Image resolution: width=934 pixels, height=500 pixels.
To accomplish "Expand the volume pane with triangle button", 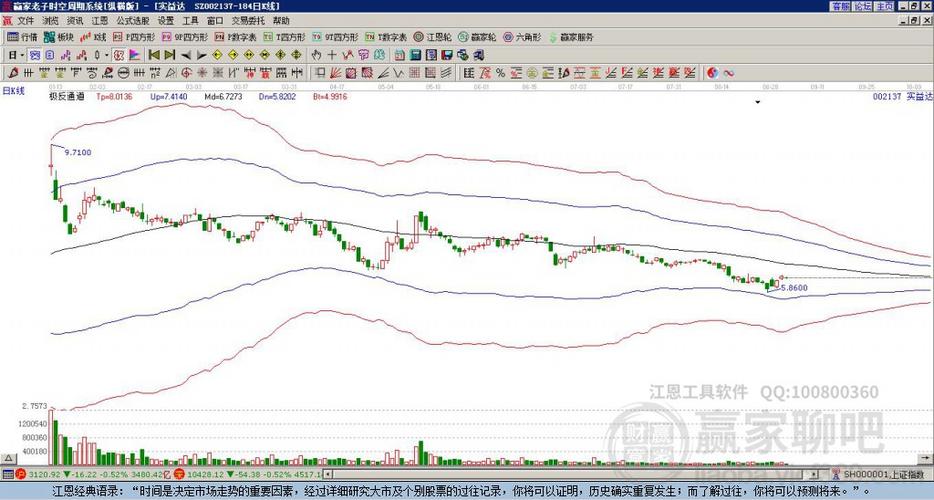I will tap(8, 458).
